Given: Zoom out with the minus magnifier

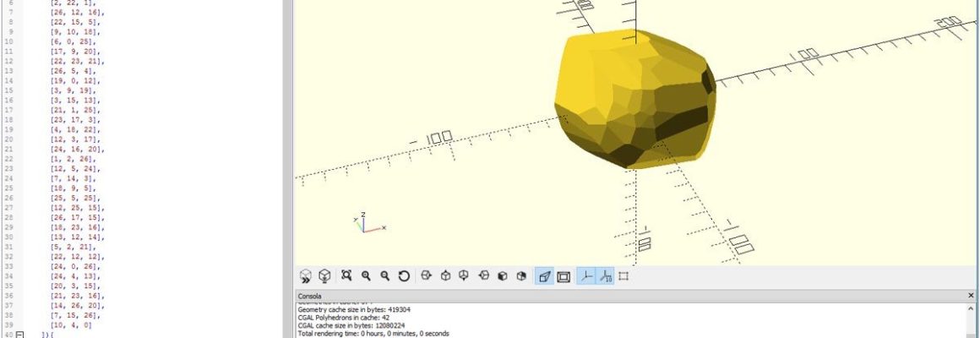Looking at the screenshot, I should click(385, 275).
